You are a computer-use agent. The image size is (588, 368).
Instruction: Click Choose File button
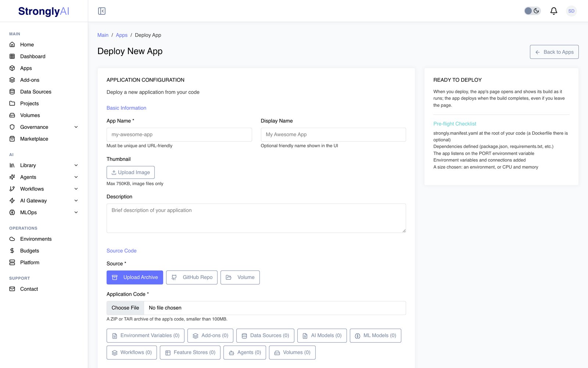(x=125, y=308)
